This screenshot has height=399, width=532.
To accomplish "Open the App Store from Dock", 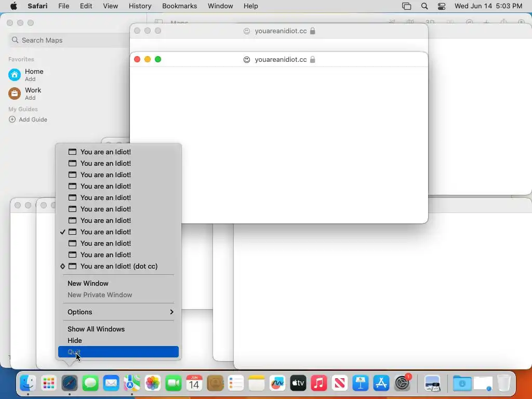I will coord(381,383).
